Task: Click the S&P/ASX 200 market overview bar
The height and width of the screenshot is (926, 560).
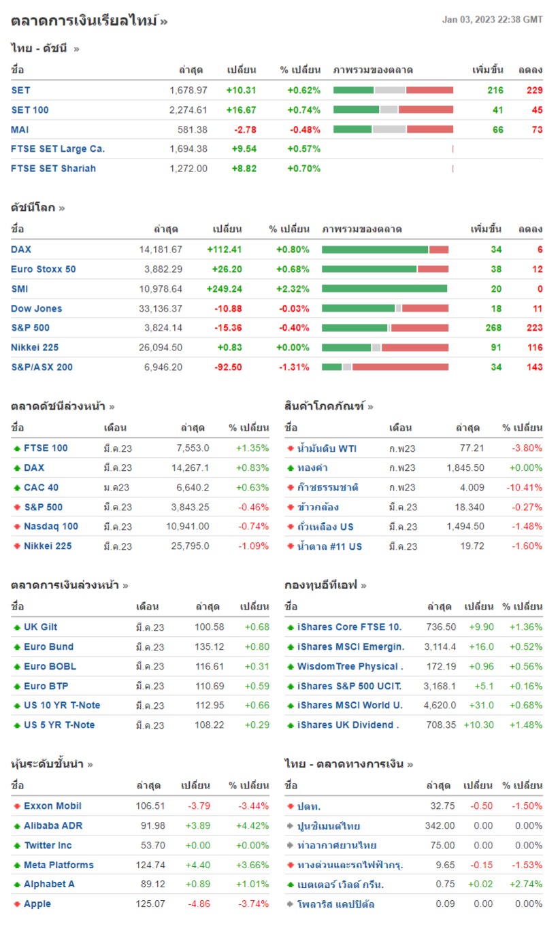Action: tap(385, 367)
